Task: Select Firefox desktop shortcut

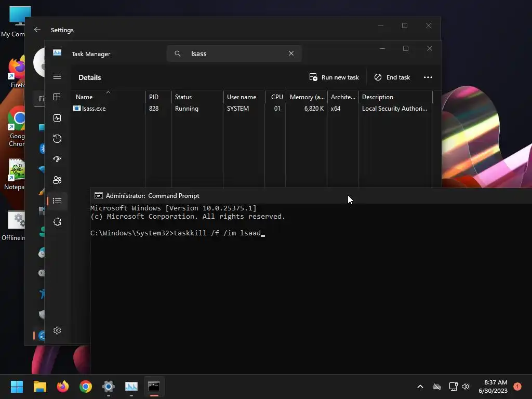Action: click(x=15, y=72)
